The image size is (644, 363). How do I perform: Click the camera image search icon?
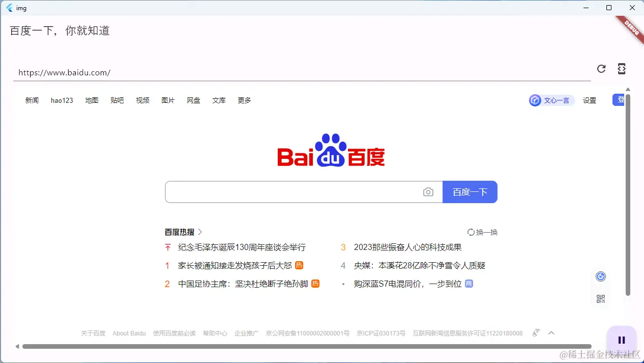tap(428, 192)
